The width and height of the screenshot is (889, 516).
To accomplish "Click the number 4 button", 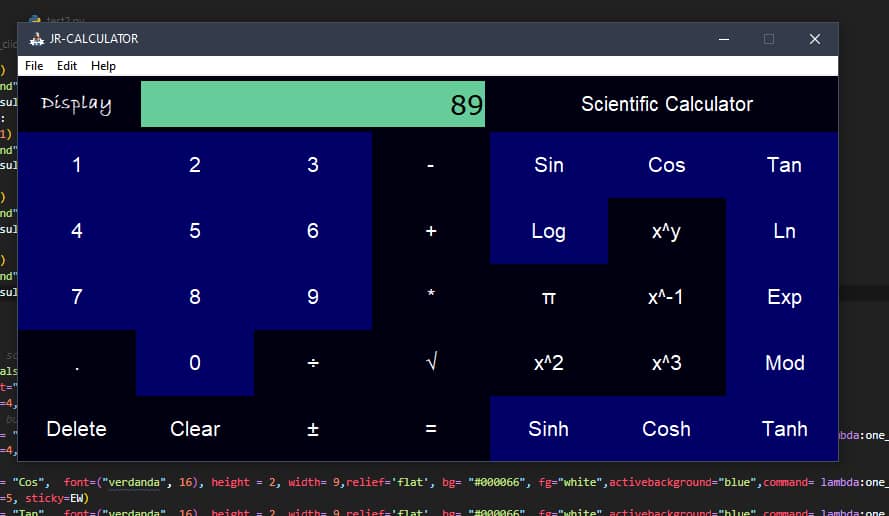I will 77,231.
